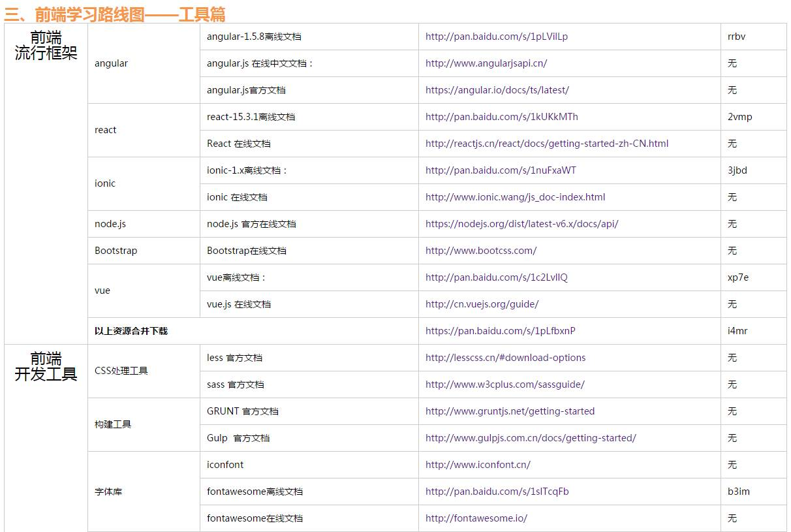Click the ionic-1.x离线文档 label
The width and height of the screenshot is (791, 532).
pos(247,170)
